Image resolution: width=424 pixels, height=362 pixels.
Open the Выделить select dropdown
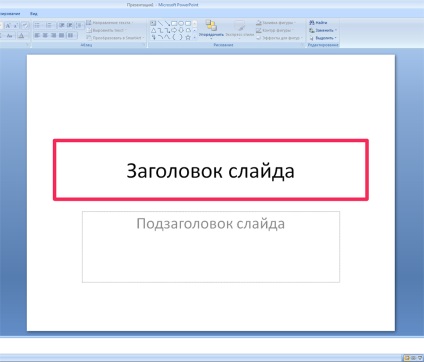323,38
